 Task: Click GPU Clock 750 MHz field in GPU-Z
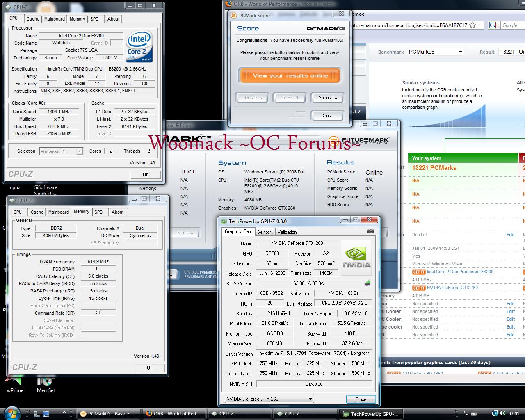[x=269, y=363]
